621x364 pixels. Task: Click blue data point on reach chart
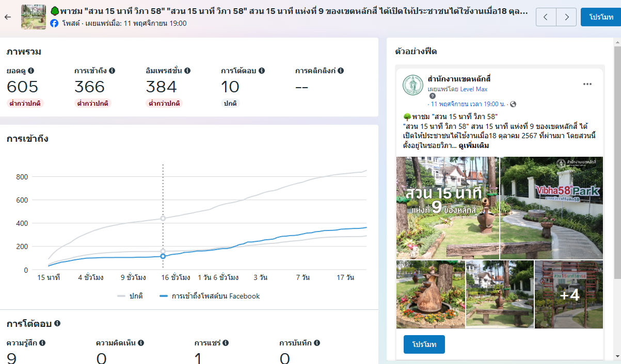[x=163, y=256]
